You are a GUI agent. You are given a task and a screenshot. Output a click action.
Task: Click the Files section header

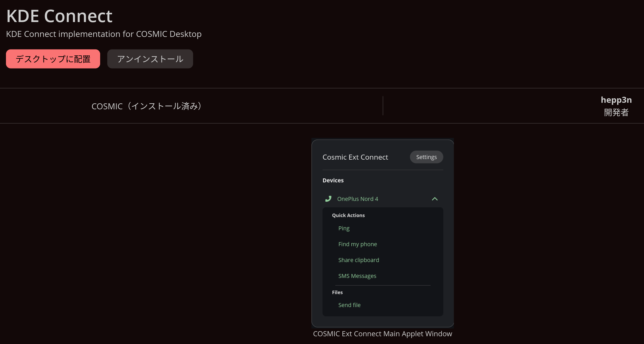coord(337,292)
